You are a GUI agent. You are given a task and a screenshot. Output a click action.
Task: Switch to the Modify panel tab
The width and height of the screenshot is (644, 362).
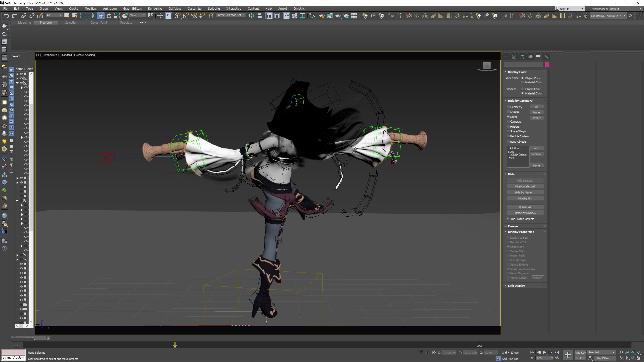point(514,57)
